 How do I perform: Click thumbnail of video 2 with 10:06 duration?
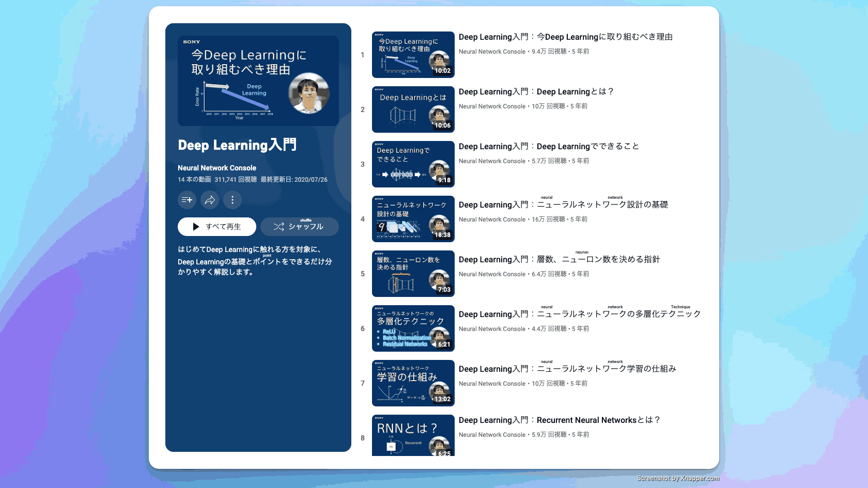(x=413, y=109)
